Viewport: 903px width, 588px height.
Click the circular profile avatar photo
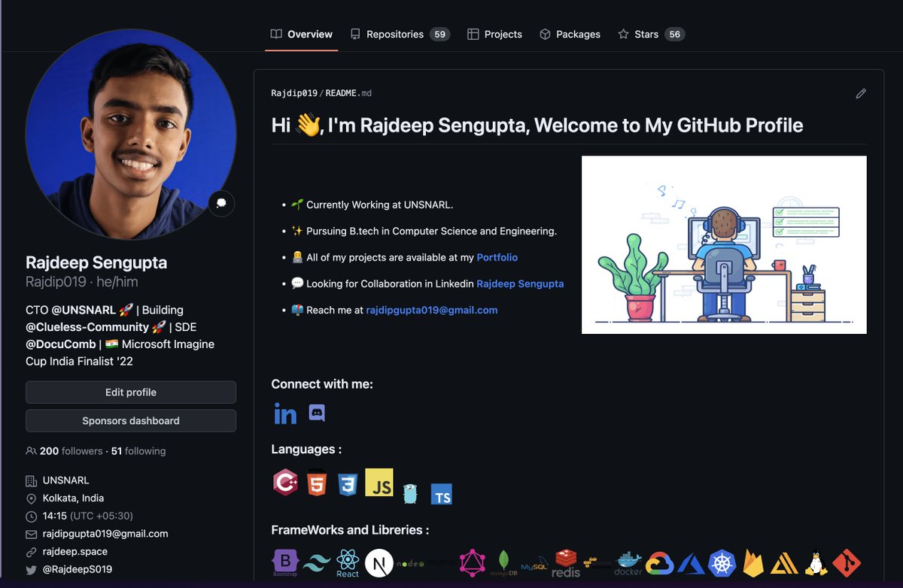131,135
